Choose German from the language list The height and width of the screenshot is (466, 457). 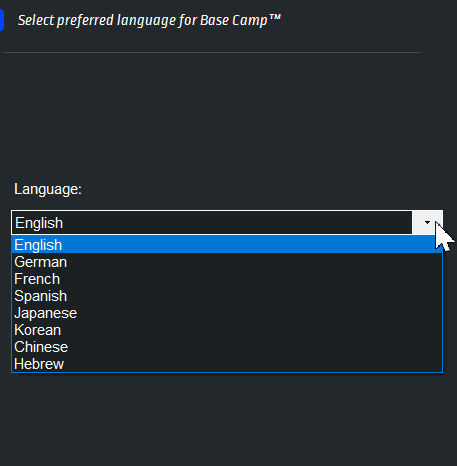click(227, 262)
